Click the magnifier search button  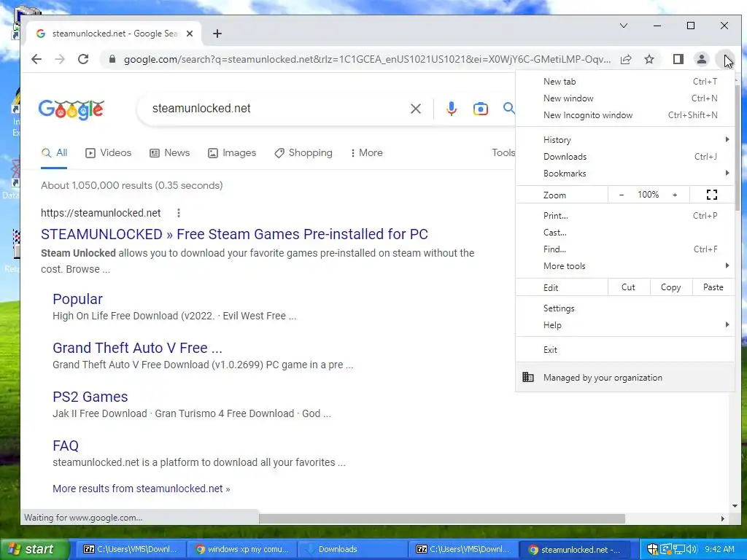tap(508, 108)
